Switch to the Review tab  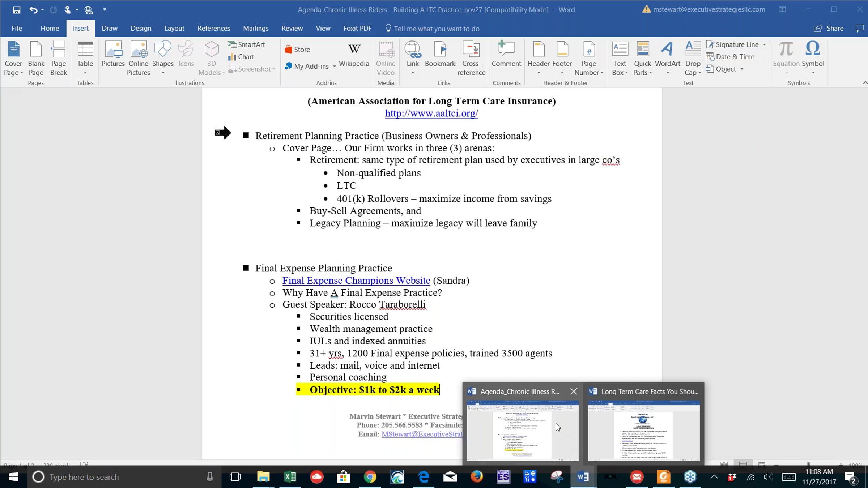coord(292,29)
